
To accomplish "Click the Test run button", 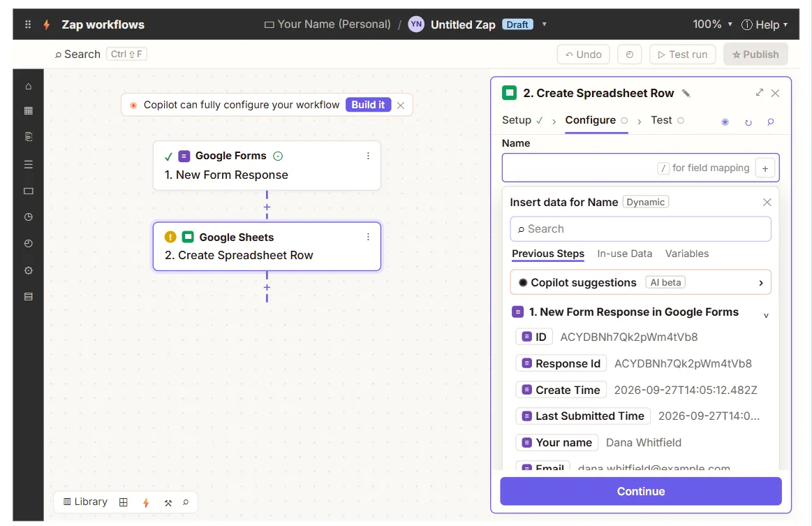I will tap(682, 54).
